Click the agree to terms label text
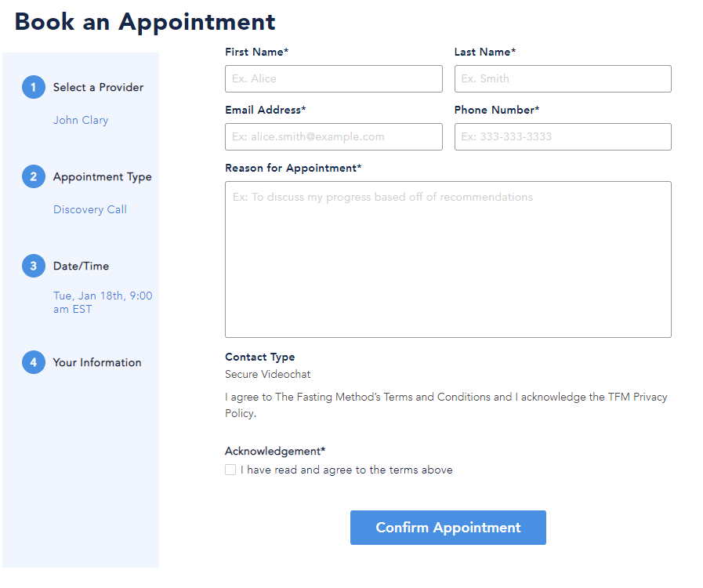 pos(346,470)
